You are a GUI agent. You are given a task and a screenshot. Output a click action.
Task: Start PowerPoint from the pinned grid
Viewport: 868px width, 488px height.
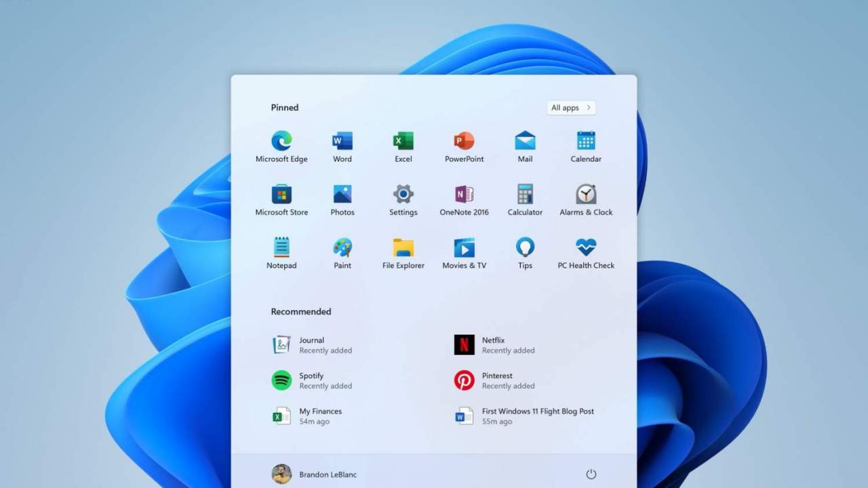[x=465, y=141]
